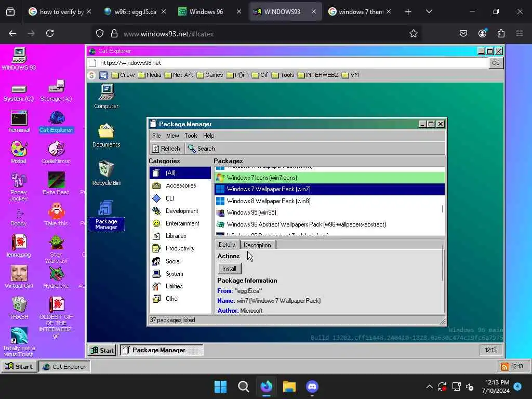This screenshot has width=532, height=399.
Task: Open the WINDOWS 93 computer icon
Action: [19, 59]
